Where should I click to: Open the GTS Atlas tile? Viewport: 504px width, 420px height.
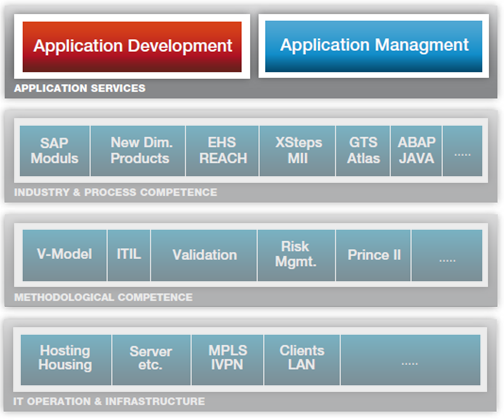point(363,151)
